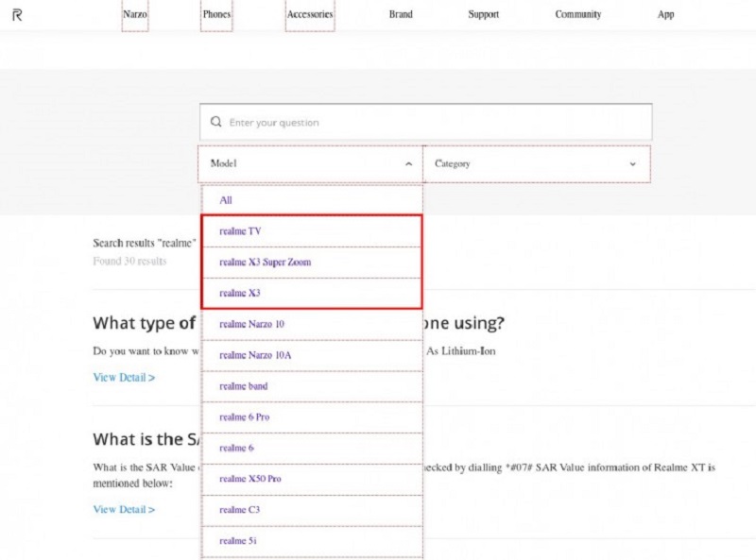Expand the Category dropdown
The image size is (756, 560).
coord(537,164)
